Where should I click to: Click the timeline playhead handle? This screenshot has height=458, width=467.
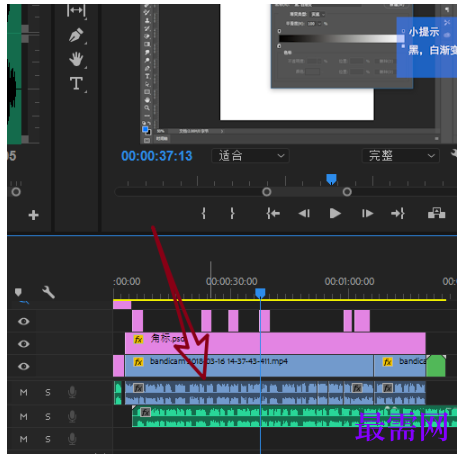pos(260,293)
